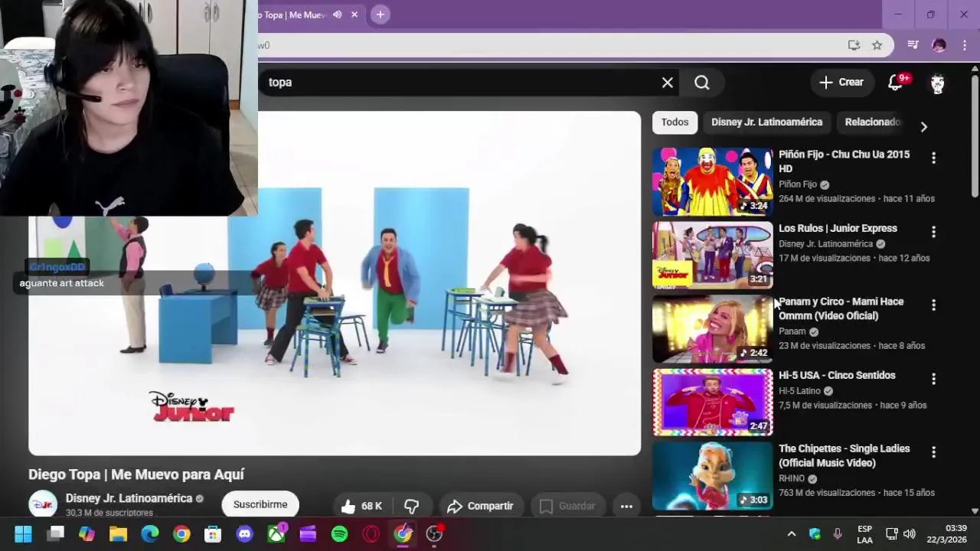This screenshot has height=551, width=980.
Task: Click the Disney Jr. channel avatar
Action: click(43, 504)
